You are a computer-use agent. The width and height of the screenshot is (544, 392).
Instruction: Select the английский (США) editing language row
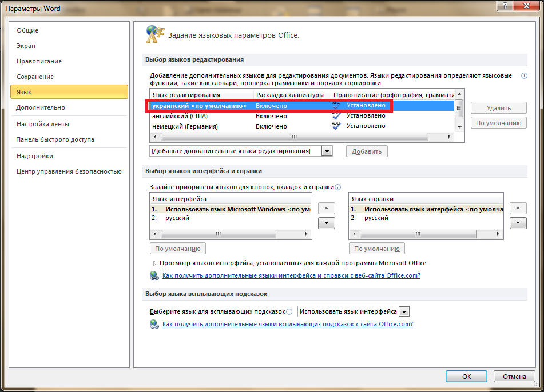click(302, 116)
